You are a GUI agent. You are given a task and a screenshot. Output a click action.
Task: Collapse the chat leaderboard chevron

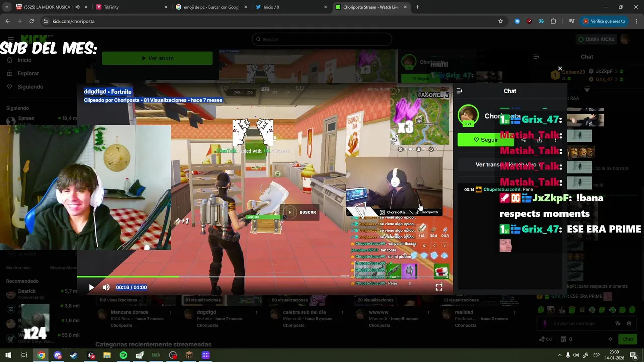pos(587,89)
